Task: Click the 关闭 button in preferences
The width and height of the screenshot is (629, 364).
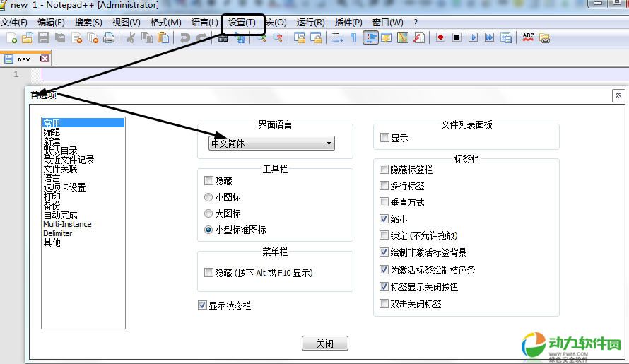Action: click(324, 344)
